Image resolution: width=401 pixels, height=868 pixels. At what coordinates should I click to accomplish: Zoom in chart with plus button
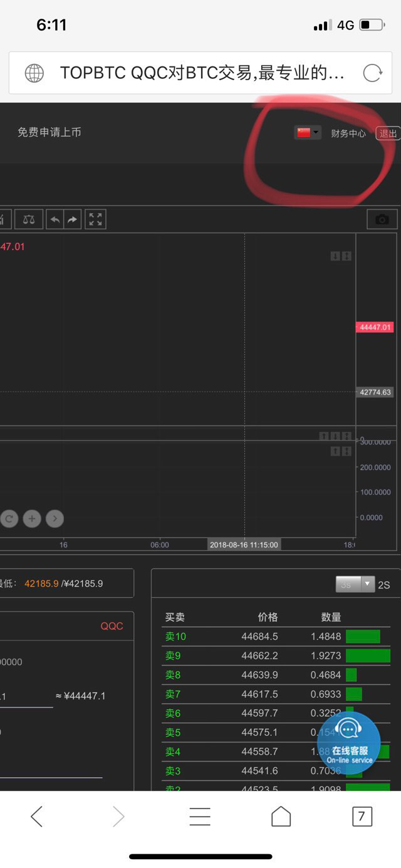tap(32, 518)
